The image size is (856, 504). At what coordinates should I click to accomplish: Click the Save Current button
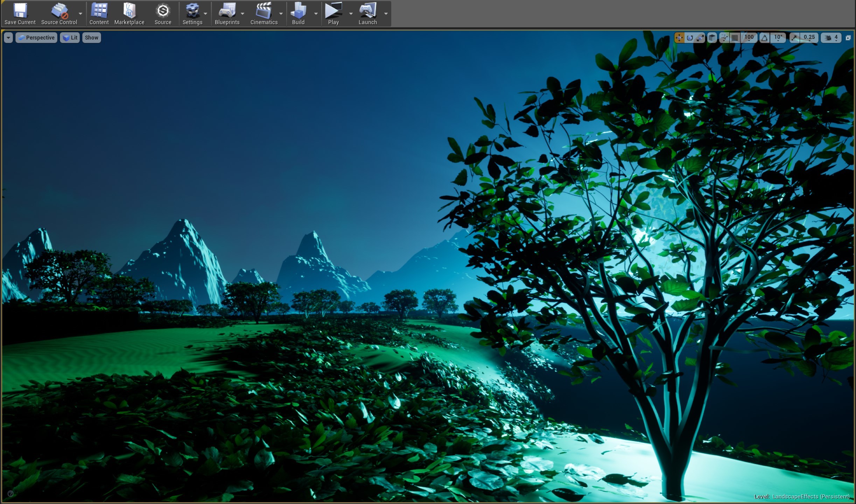20,13
